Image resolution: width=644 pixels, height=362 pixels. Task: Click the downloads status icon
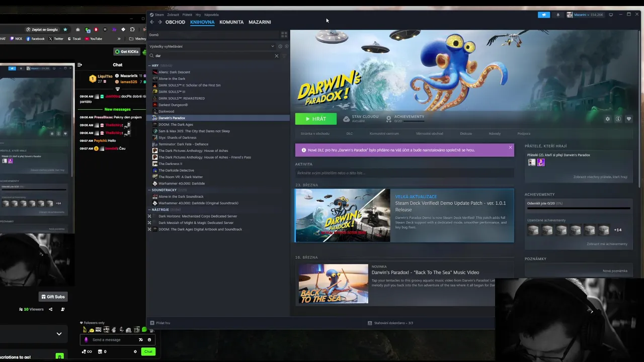[x=370, y=323]
